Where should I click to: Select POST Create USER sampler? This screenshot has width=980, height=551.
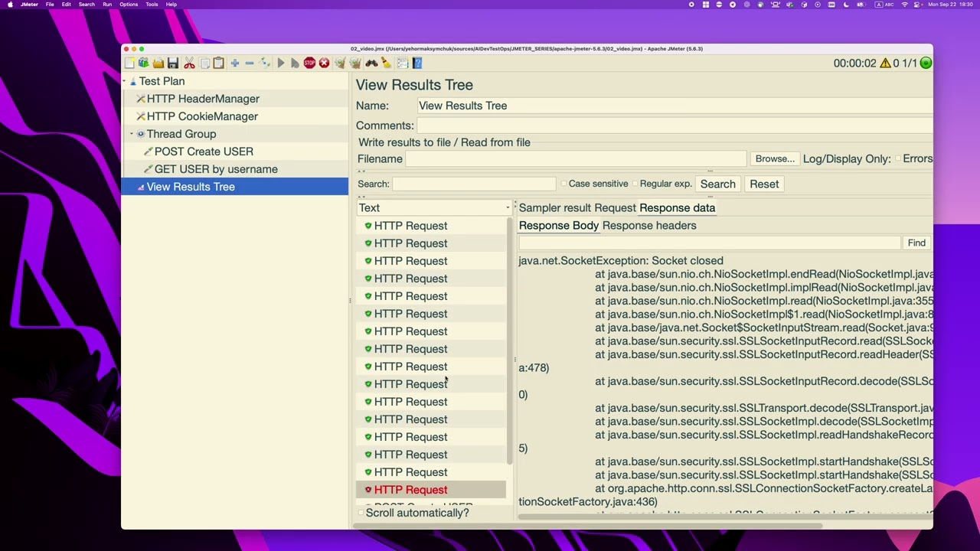[204, 152]
